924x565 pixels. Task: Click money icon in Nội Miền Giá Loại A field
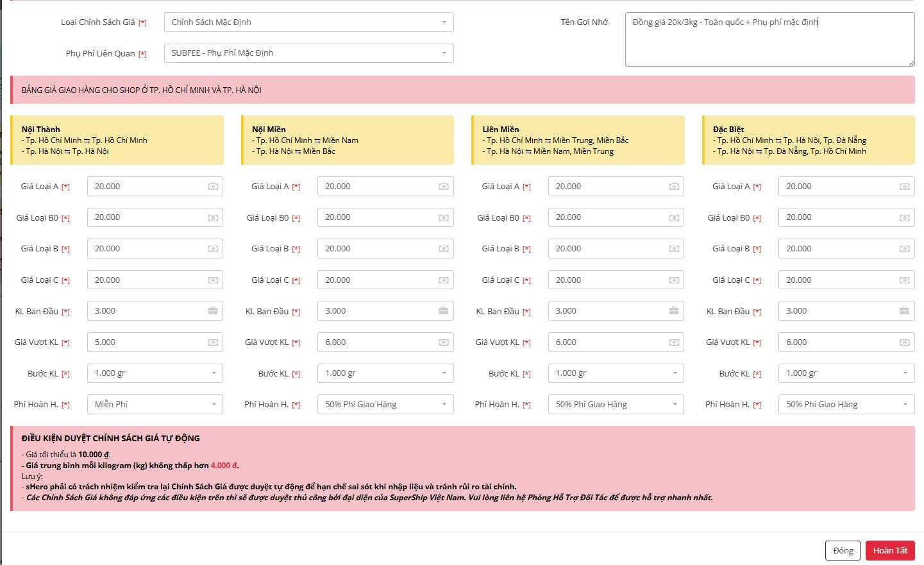click(443, 187)
